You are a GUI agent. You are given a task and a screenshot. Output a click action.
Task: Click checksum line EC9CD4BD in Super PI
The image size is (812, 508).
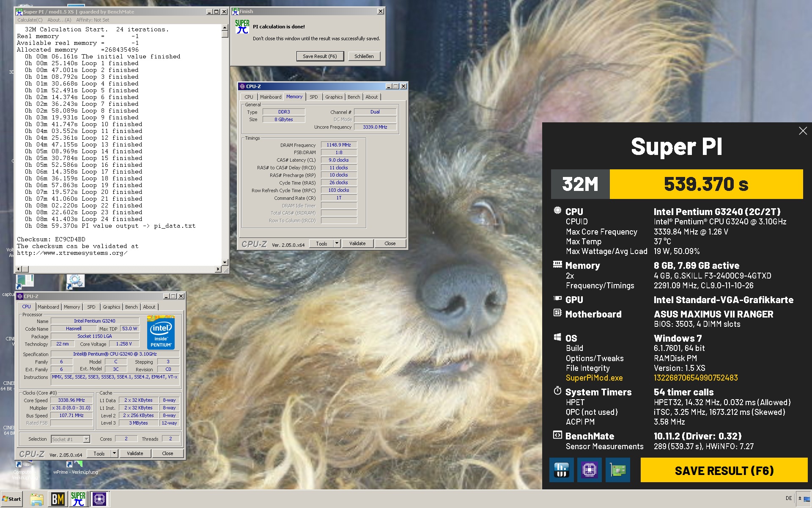(x=51, y=239)
